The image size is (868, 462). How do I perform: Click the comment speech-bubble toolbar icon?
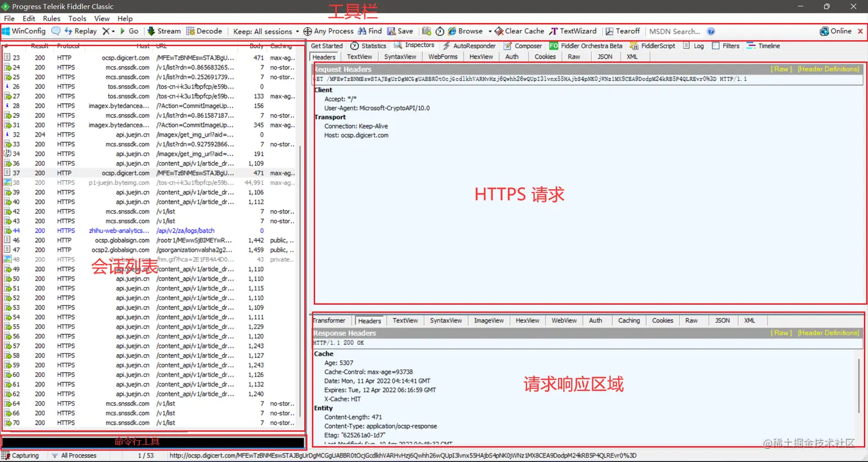pyautogui.click(x=56, y=31)
